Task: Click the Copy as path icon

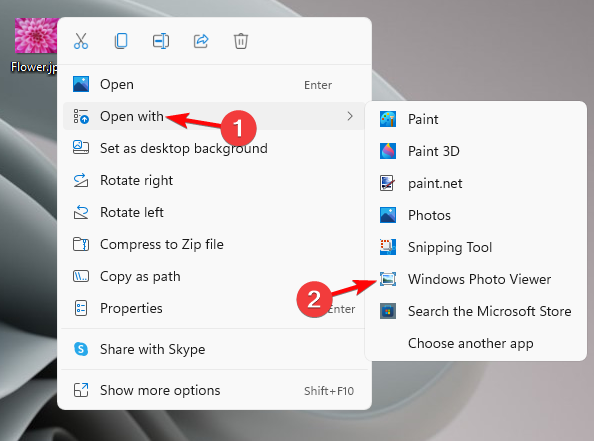Action: pos(81,276)
